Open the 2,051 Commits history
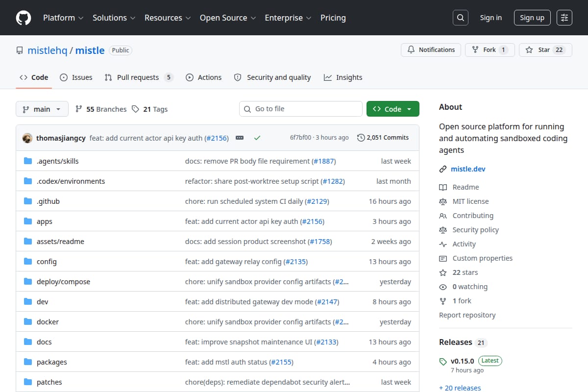Viewport: 588px width, 392px height. pyautogui.click(x=383, y=138)
